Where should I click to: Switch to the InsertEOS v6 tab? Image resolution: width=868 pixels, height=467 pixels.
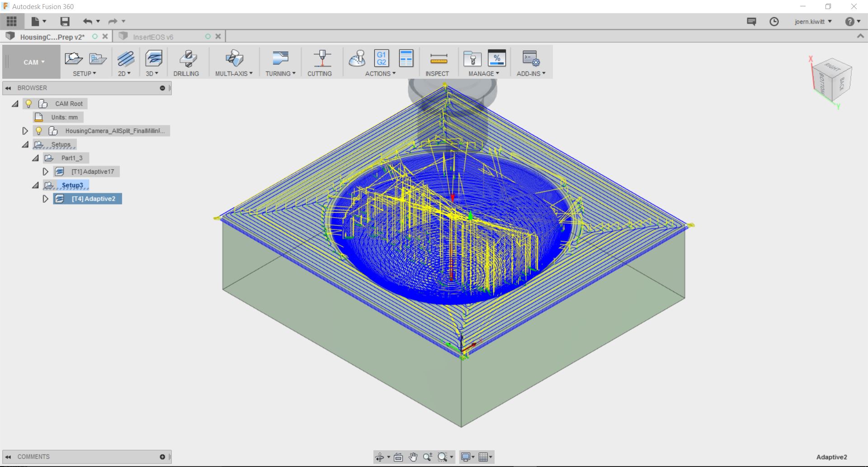coord(153,37)
